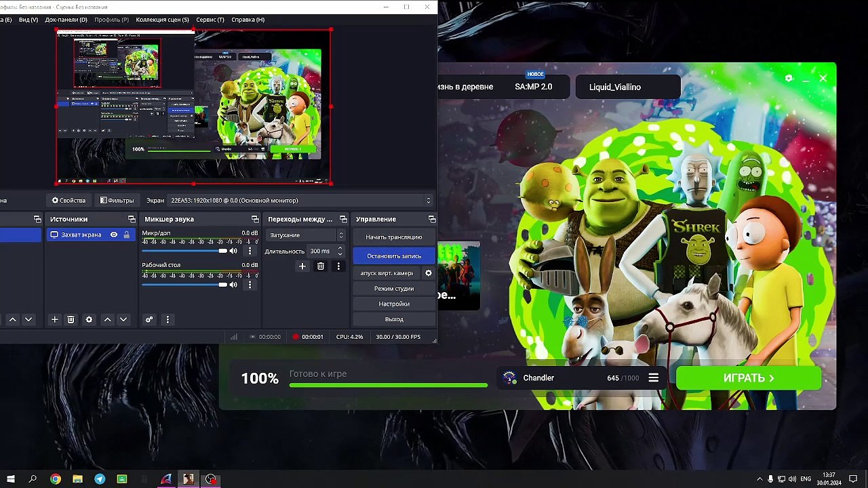
Task: Move the selected scene up
Action: (x=12, y=319)
